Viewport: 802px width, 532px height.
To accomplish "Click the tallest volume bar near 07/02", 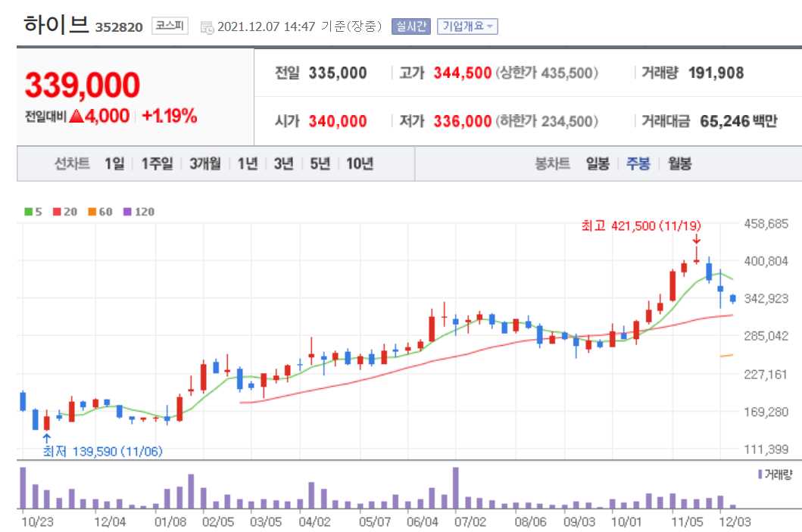I will [x=456, y=488].
